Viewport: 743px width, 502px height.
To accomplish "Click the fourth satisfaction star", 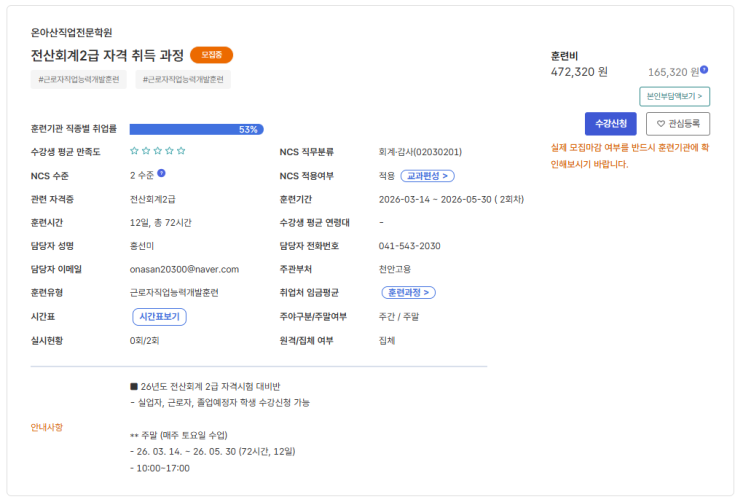I will [170, 151].
